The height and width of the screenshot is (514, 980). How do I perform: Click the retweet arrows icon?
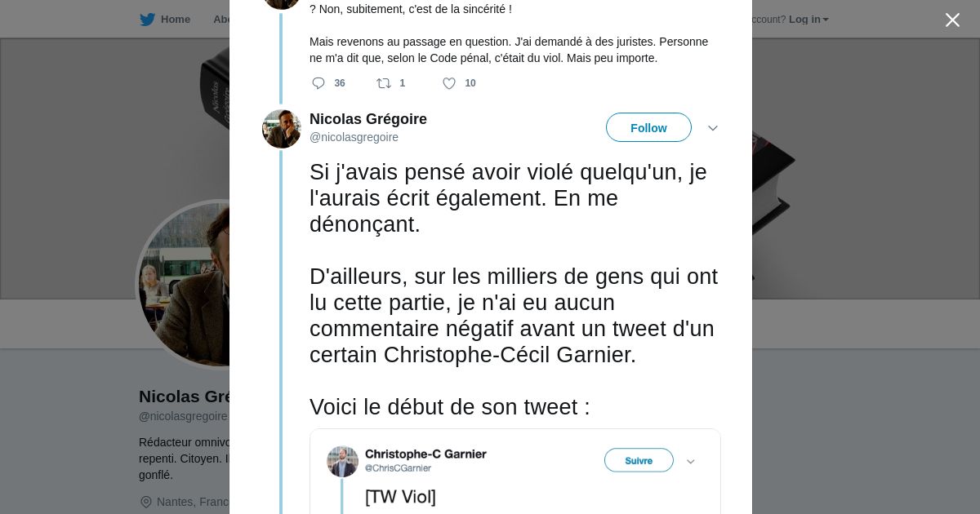[383, 83]
